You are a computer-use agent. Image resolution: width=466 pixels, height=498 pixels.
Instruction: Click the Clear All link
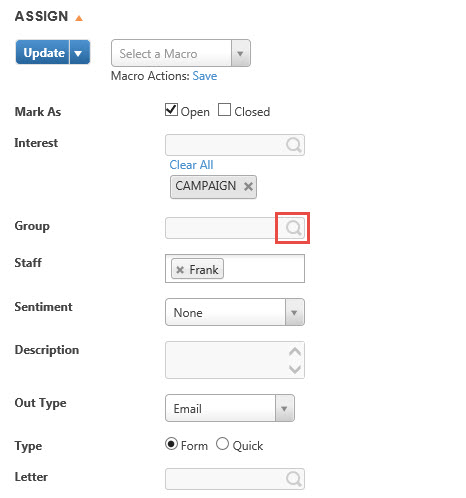point(191,165)
